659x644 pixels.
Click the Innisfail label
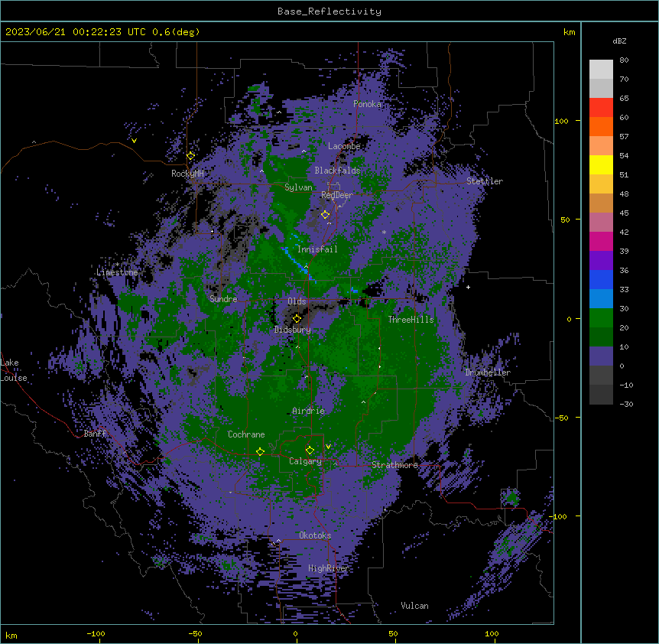tap(317, 249)
